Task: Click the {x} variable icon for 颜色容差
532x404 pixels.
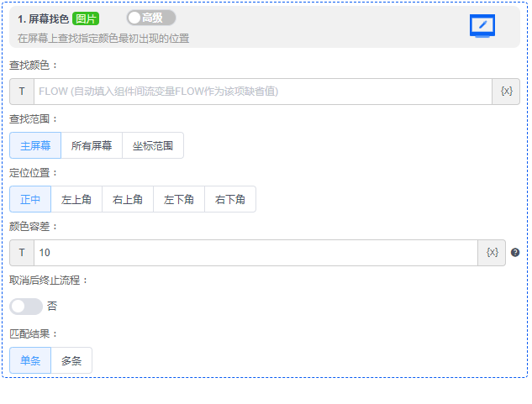Action: pyautogui.click(x=492, y=252)
